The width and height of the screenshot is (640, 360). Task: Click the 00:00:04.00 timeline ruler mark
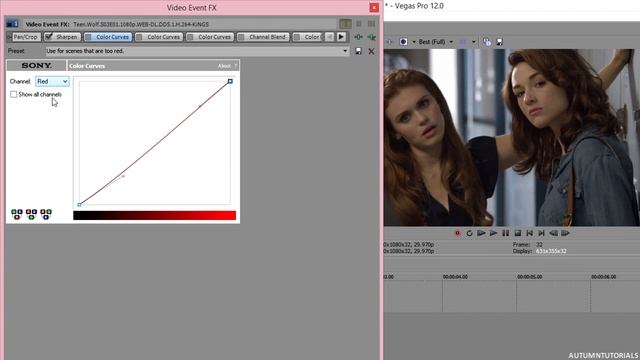coord(455,277)
